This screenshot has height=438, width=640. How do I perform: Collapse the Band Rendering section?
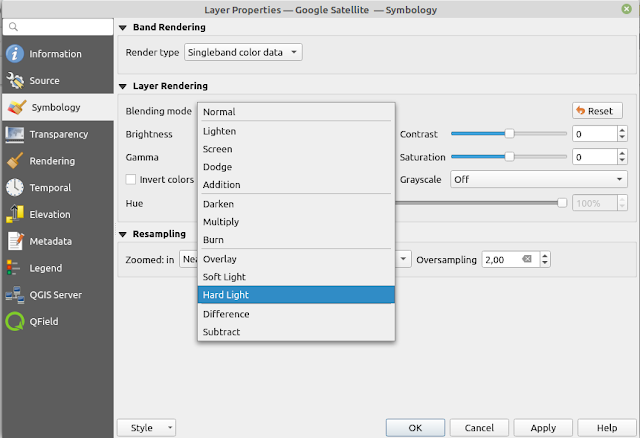122,28
